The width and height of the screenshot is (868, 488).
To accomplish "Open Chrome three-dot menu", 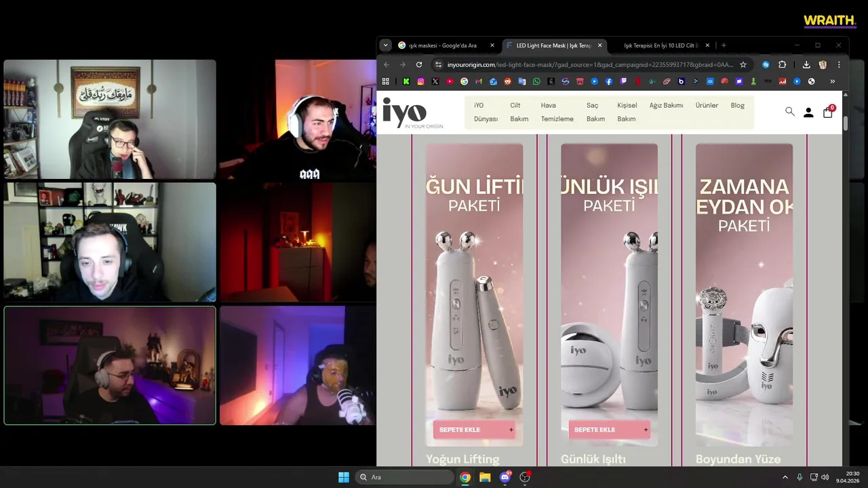I will pyautogui.click(x=839, y=64).
